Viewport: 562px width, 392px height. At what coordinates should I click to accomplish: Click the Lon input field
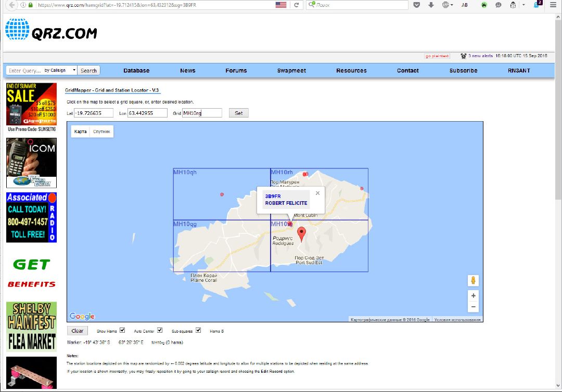pos(147,113)
